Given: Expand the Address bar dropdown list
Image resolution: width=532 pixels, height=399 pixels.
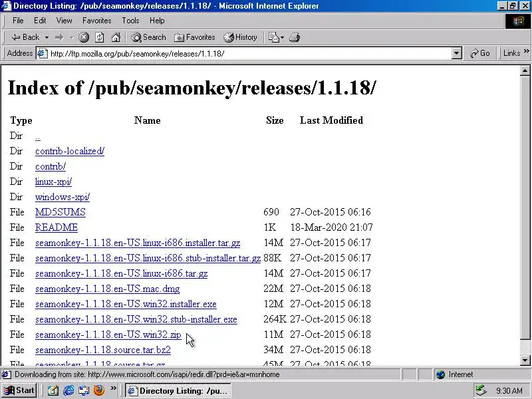Looking at the screenshot, I should [x=457, y=53].
